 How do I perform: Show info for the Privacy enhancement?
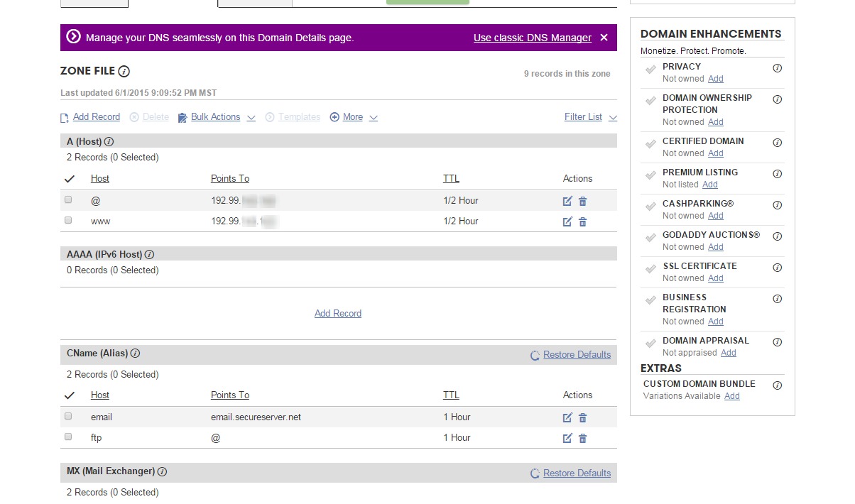point(777,68)
